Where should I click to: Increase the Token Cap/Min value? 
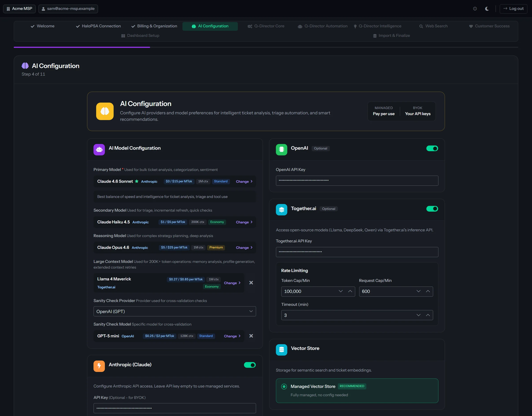click(350, 291)
